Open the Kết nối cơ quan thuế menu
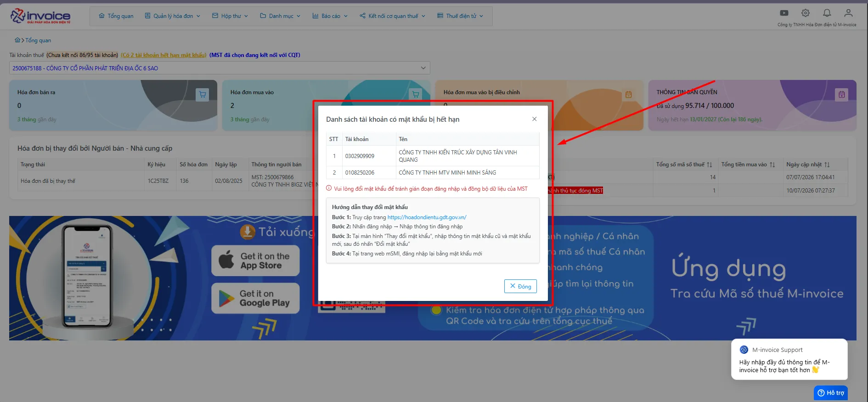The width and height of the screenshot is (868, 402). coord(393,16)
